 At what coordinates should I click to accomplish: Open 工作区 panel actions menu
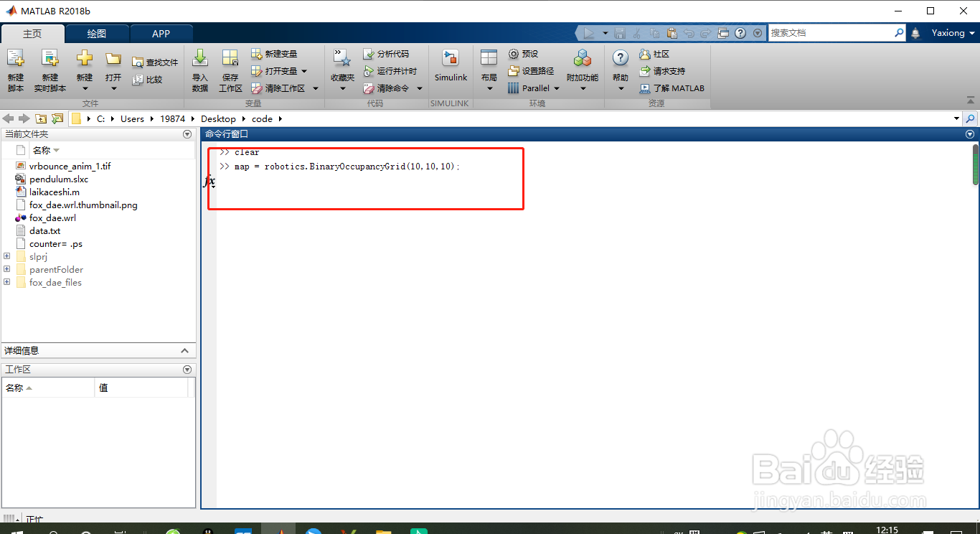coord(187,370)
